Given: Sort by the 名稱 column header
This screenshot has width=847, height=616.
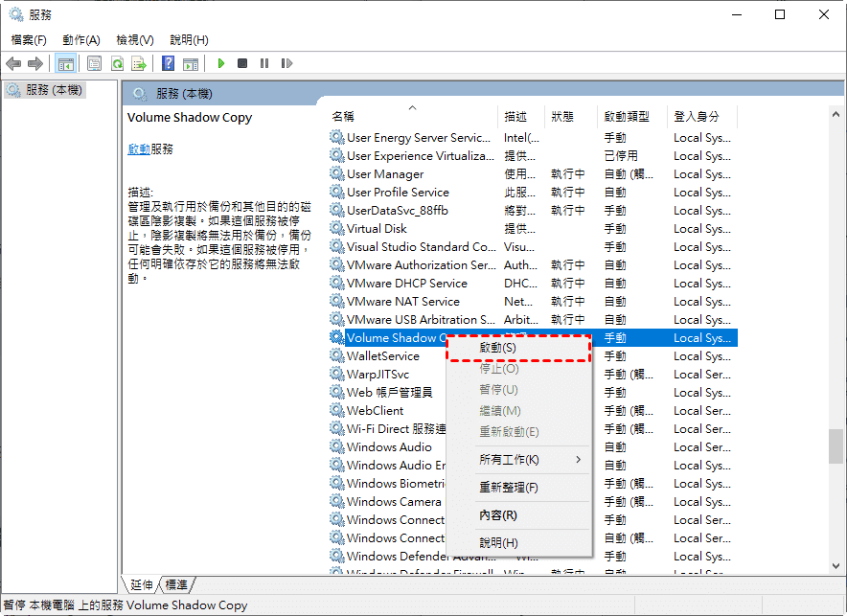Looking at the screenshot, I should [412, 116].
